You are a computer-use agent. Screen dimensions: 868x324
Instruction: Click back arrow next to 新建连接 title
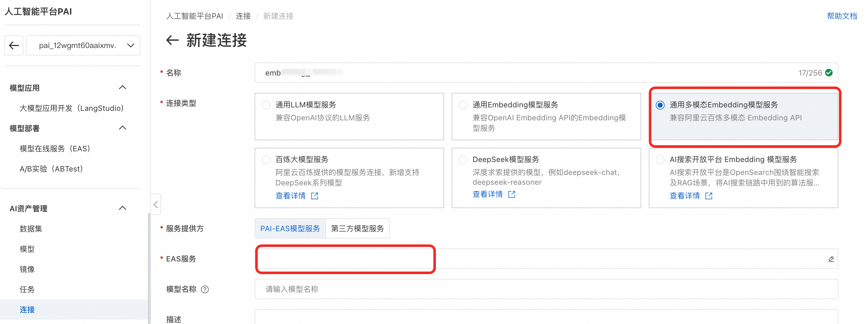coord(172,40)
